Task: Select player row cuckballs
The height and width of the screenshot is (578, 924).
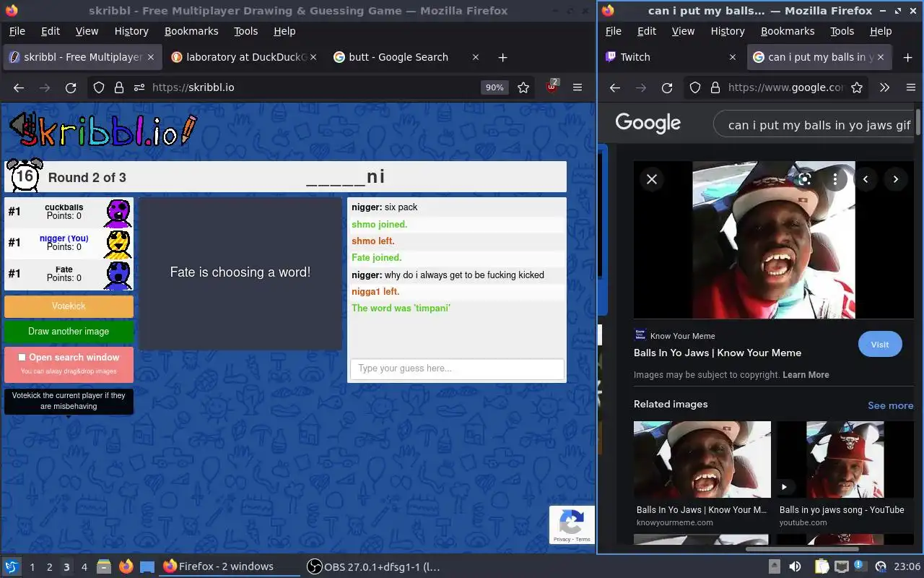Action: (x=69, y=212)
